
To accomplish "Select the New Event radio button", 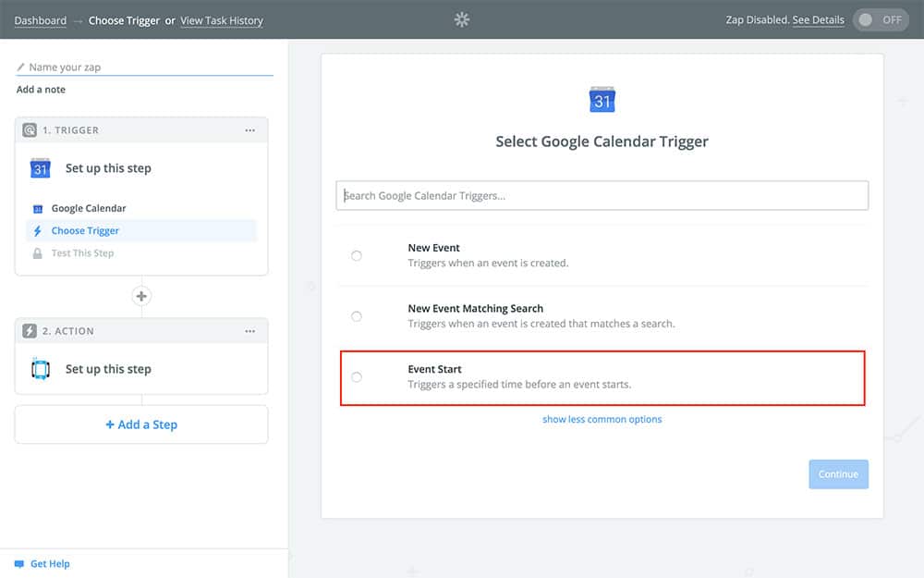I will click(357, 256).
